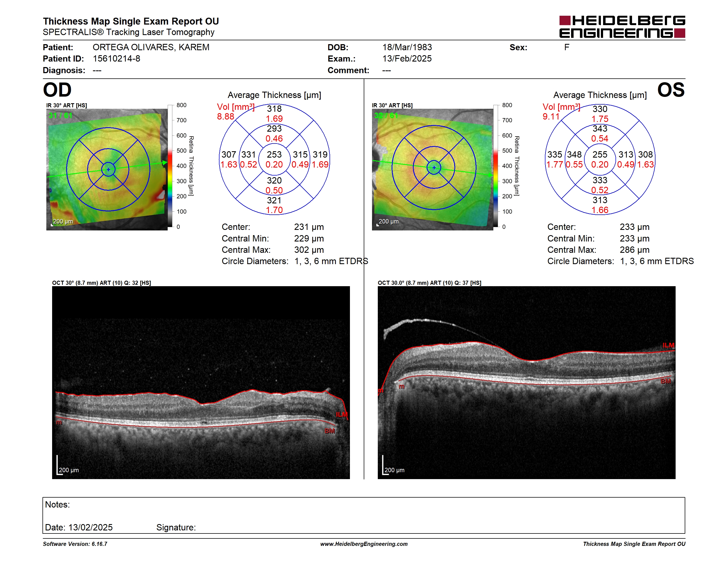Select the DOB value '18/Mar/1983'

point(407,47)
